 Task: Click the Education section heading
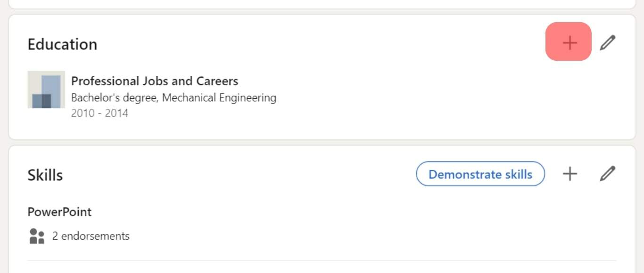coord(62,43)
